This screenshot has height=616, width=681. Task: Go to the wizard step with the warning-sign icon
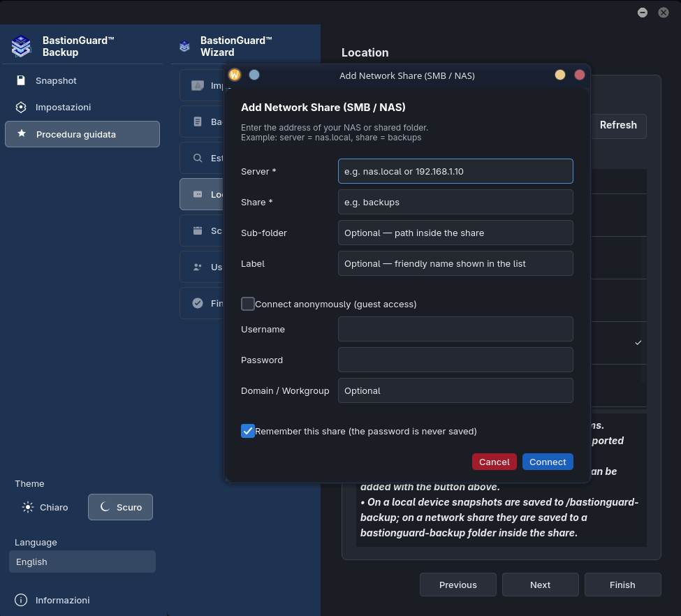198,86
